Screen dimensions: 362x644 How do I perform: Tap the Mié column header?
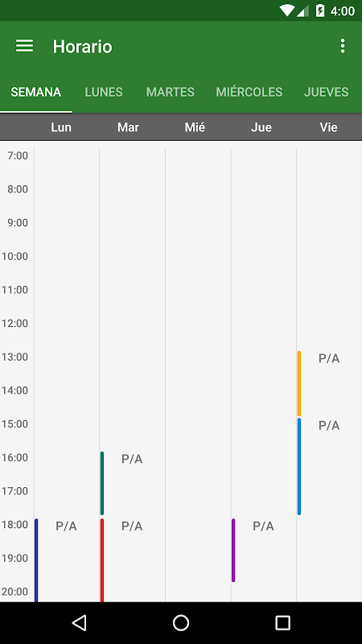coord(195,127)
